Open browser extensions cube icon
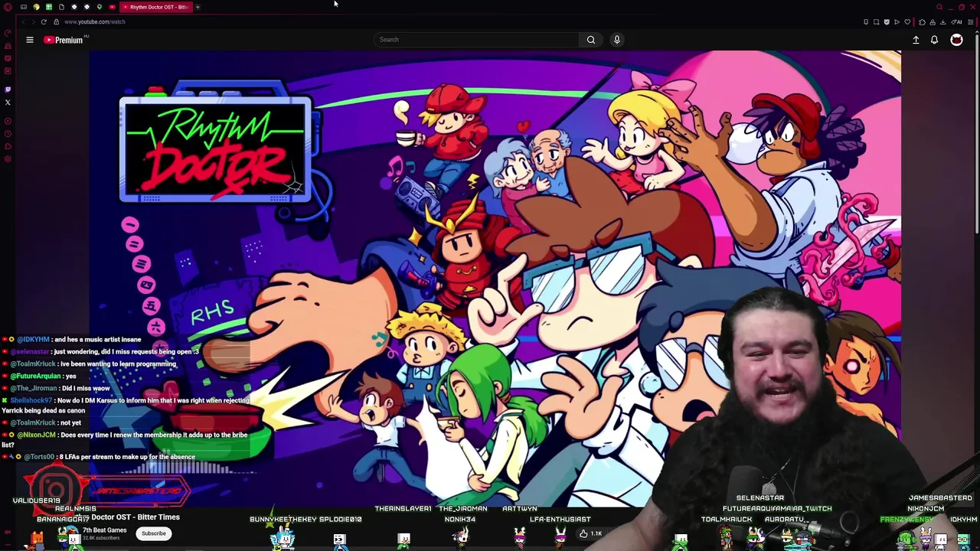 922,22
